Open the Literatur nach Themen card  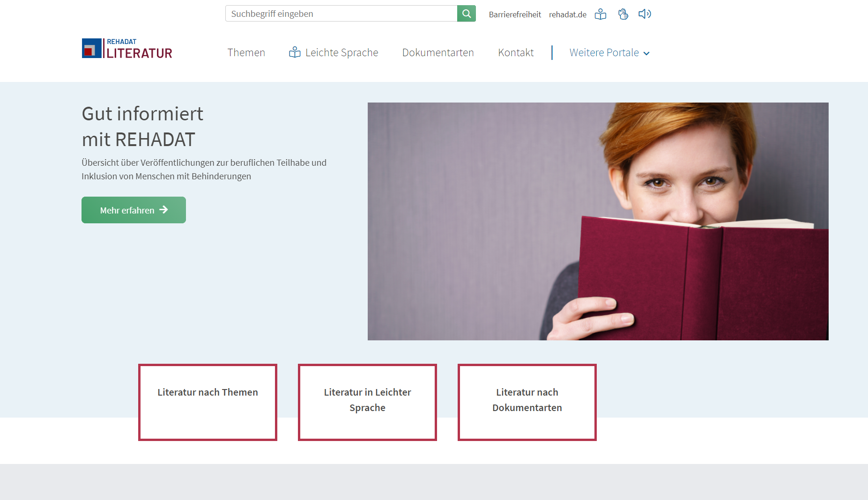pyautogui.click(x=208, y=402)
